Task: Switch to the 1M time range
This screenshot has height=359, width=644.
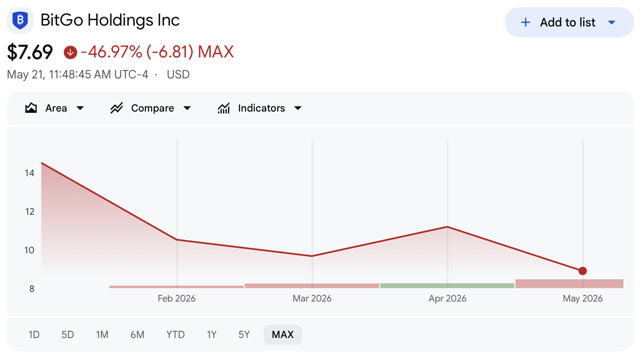Action: click(102, 335)
